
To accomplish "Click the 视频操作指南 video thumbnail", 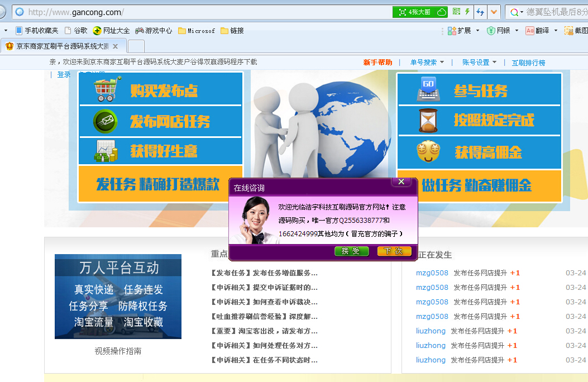I will point(118,297).
